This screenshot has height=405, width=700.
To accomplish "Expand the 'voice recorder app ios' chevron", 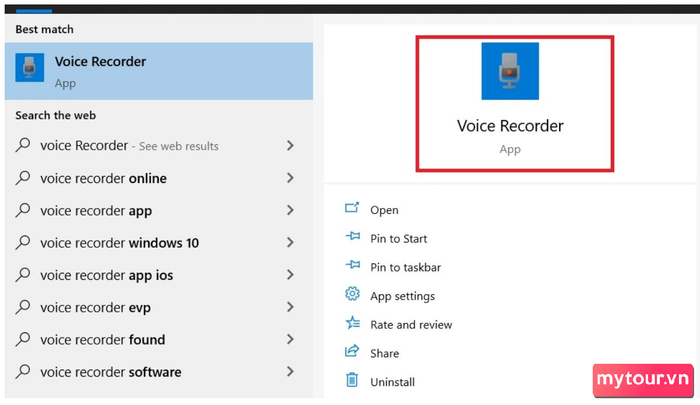I will (x=290, y=275).
